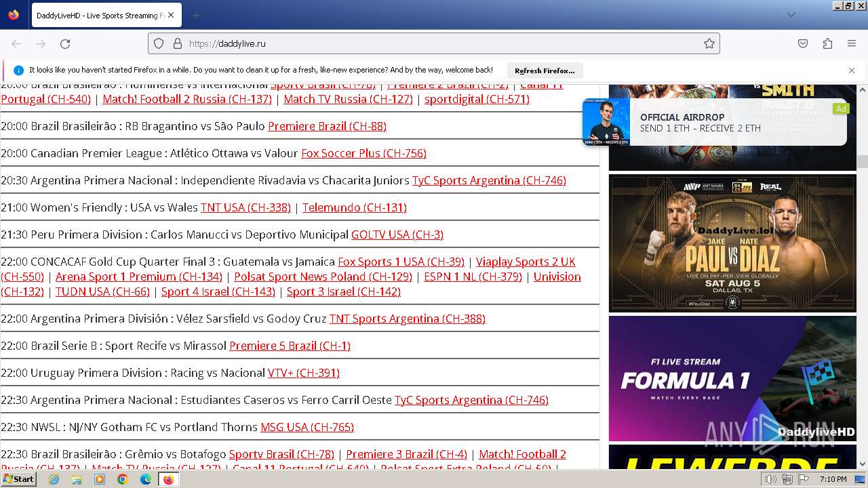This screenshot has height=488, width=868.
Task: Open Sport 3 Israel (CH-142) link
Action: coord(344,291)
